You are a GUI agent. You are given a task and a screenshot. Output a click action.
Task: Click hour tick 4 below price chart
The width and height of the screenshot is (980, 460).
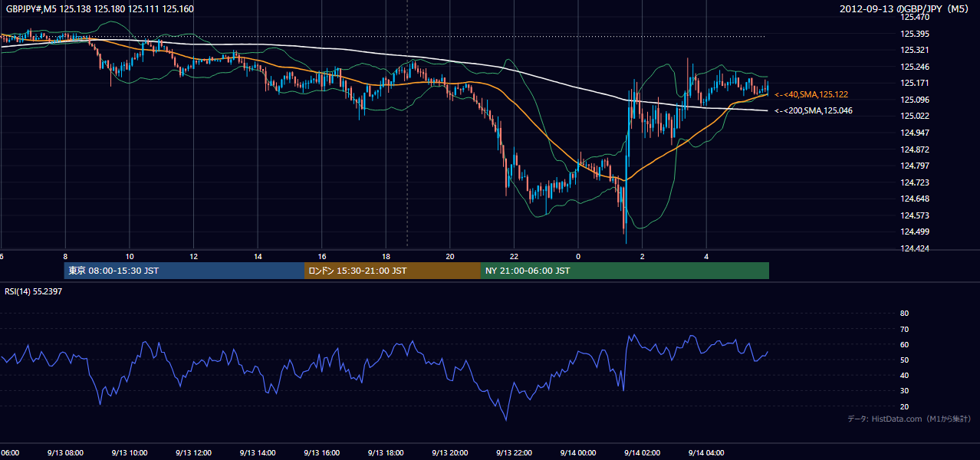706,256
